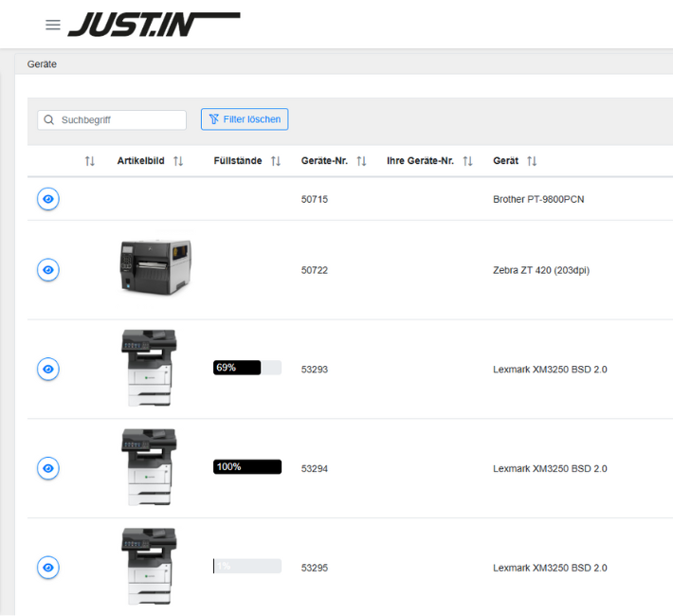
Task: View details of device 50722
Action: pos(48,270)
